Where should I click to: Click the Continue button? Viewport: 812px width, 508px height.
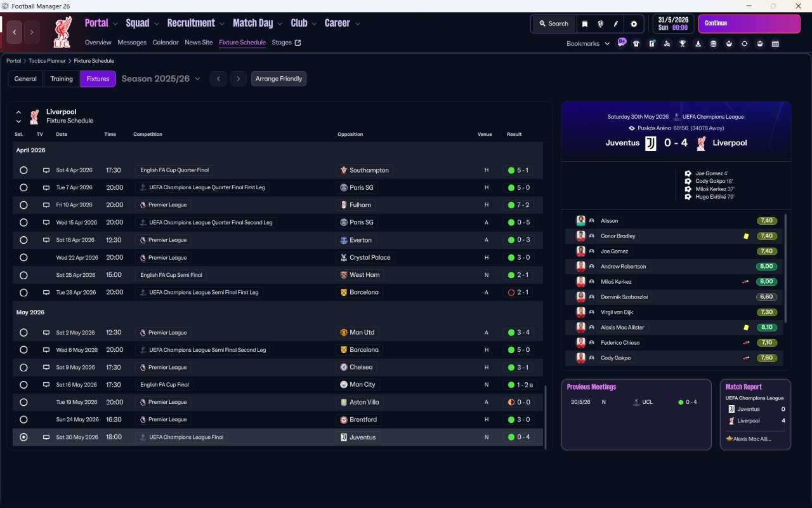click(x=749, y=23)
